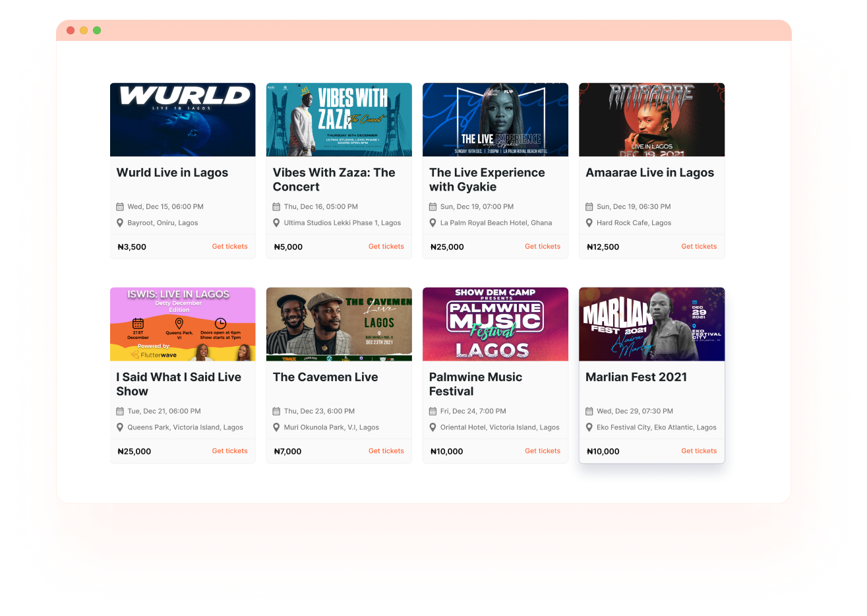Viewport: 867px width, 616px height.
Task: Open the Marlian Fest 2021 poster
Action: pos(651,324)
